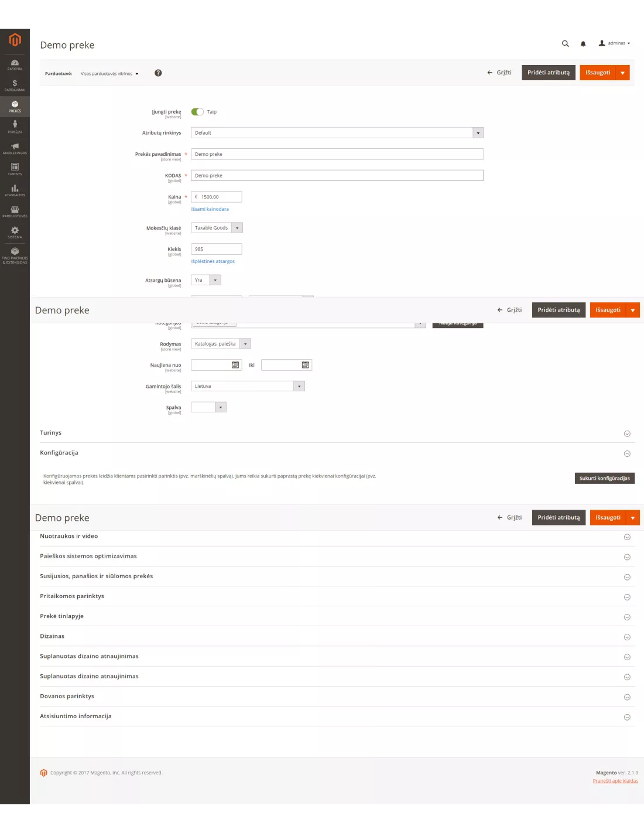The image size is (644, 833).
Task: Open the Marketingas menu
Action: click(15, 148)
